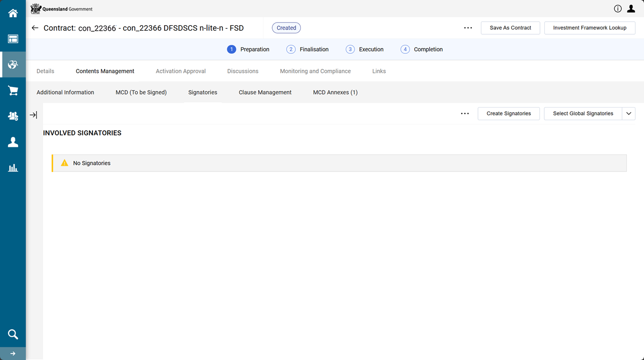The width and height of the screenshot is (644, 360).
Task: Open the user group icon in sidebar
Action: click(13, 116)
